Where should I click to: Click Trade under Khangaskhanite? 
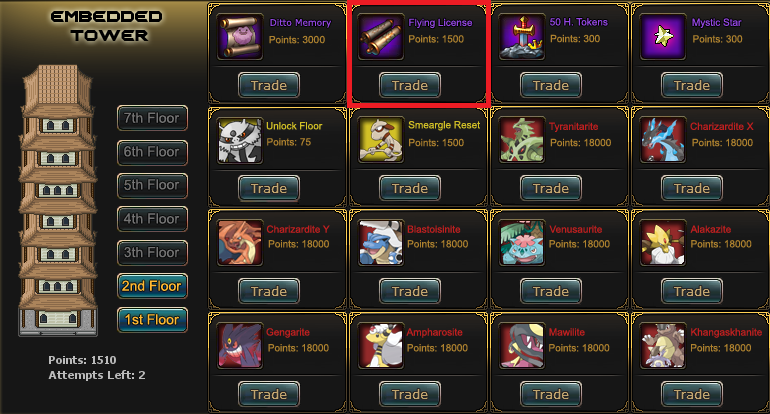point(691,394)
